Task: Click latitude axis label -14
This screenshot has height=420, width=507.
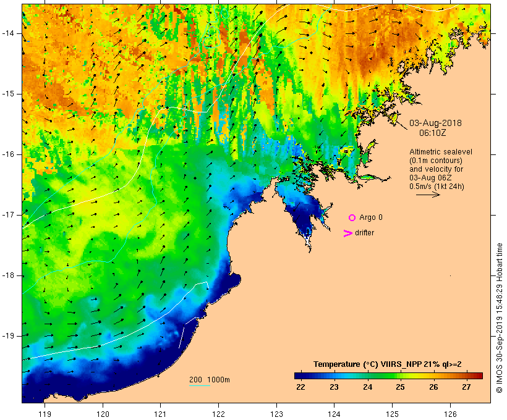Action: (8, 33)
